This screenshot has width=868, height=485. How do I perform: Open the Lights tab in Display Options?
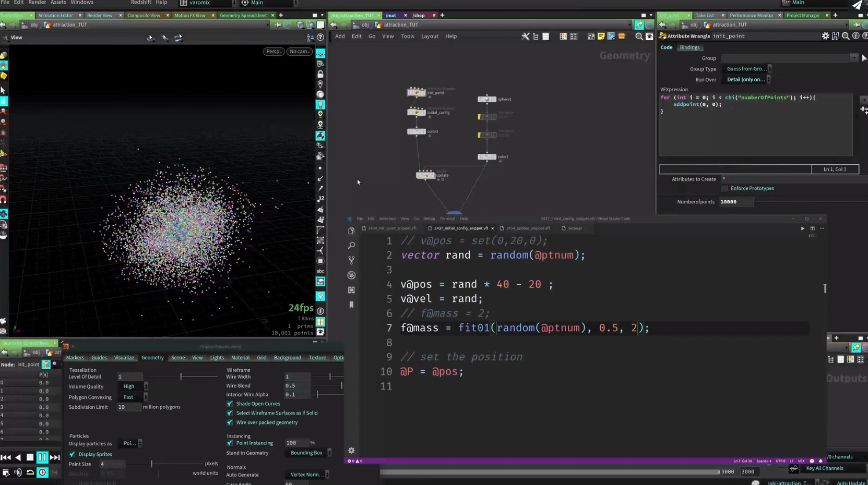pyautogui.click(x=217, y=358)
